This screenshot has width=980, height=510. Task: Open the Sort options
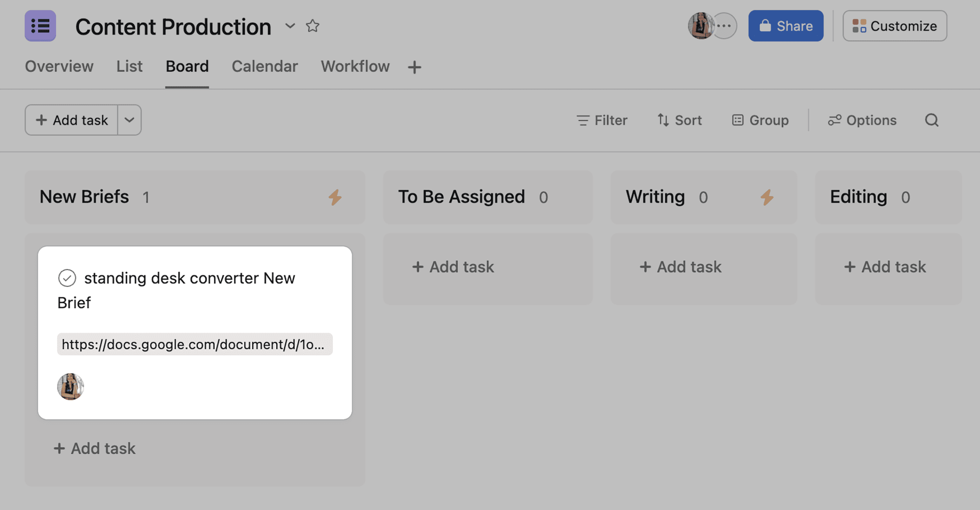679,120
